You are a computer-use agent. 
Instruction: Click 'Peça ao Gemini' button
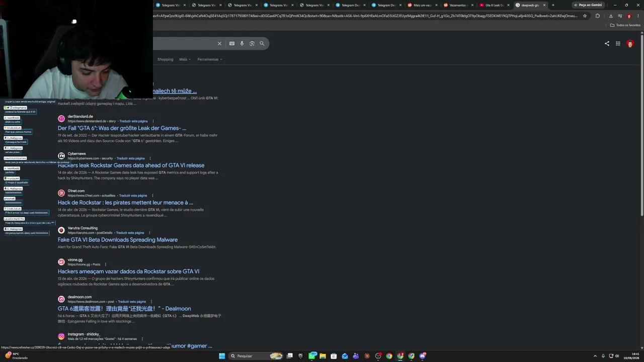(x=588, y=5)
